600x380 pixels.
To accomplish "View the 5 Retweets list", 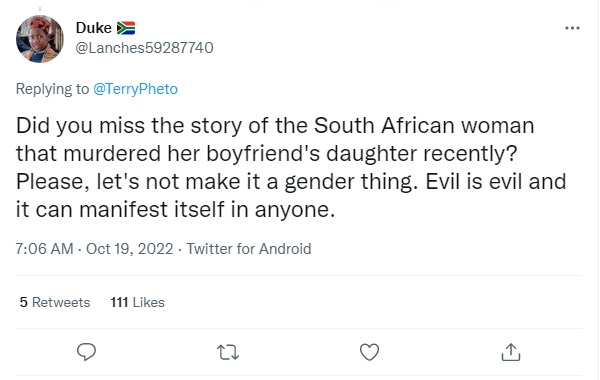I will [x=55, y=302].
